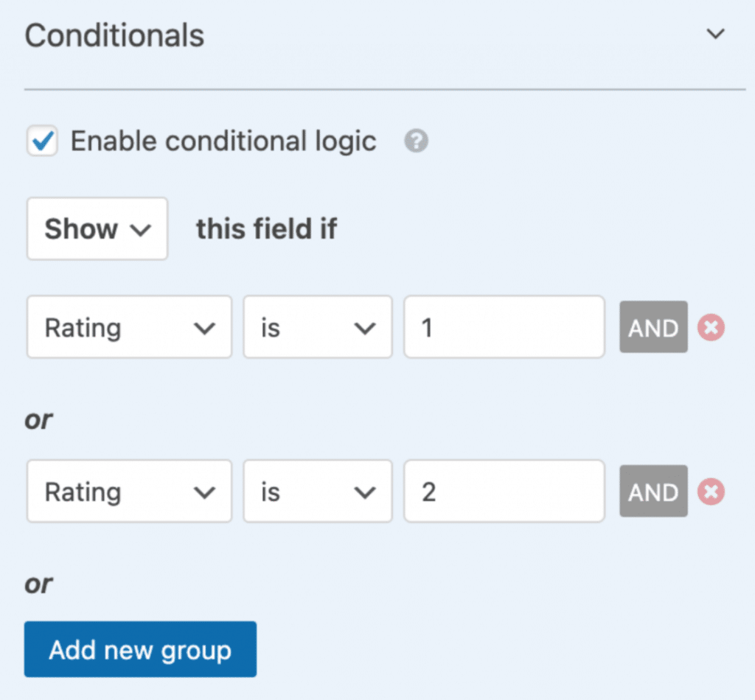Select the value field containing "2"

tap(504, 491)
